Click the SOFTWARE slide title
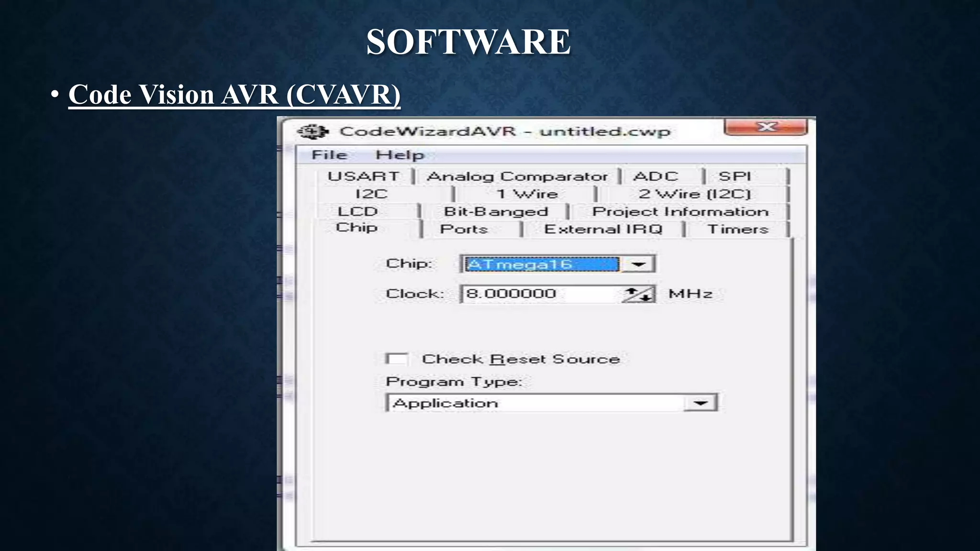Screen dimensions: 980x551 [x=468, y=42]
